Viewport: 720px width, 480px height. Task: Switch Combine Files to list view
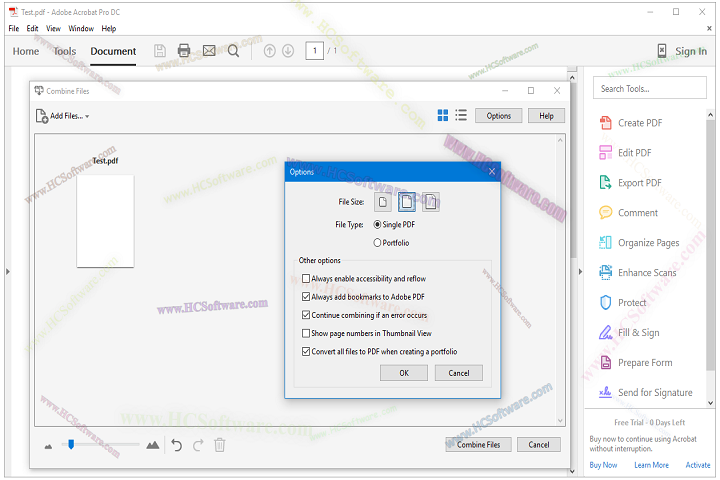(461, 115)
